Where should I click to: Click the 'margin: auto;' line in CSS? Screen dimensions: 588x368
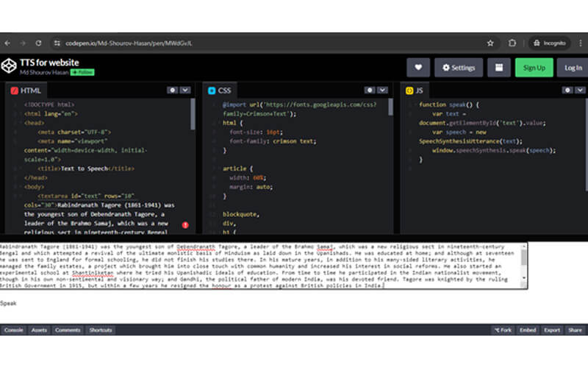[251, 187]
